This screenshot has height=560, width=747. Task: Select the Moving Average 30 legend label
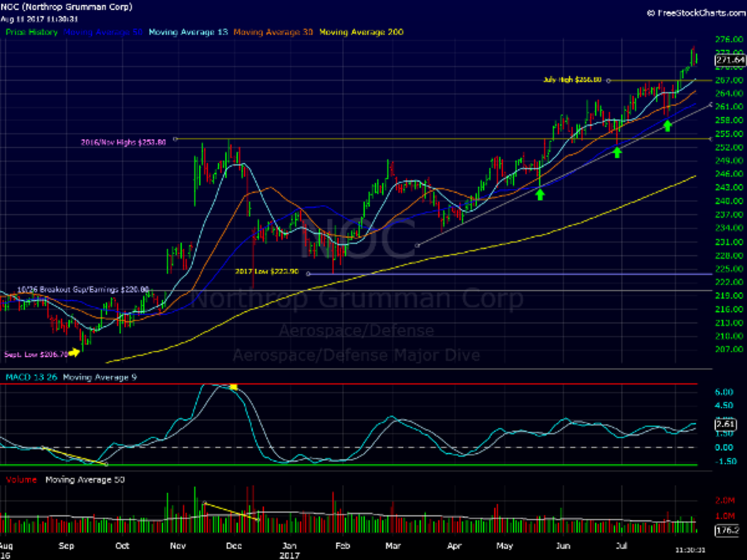275,32
